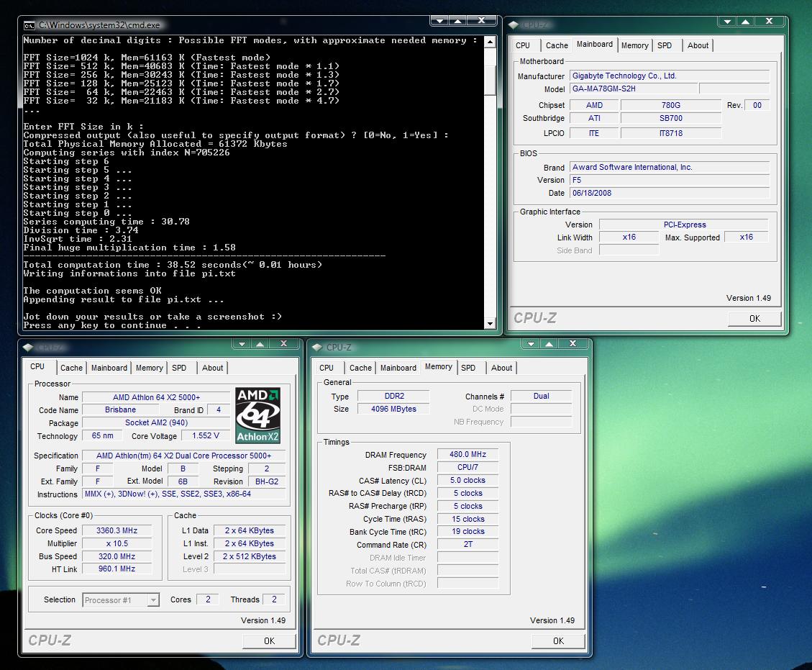Image resolution: width=812 pixels, height=670 pixels.
Task: Click memory Size value 4096 MBytes
Action: pyautogui.click(x=393, y=409)
